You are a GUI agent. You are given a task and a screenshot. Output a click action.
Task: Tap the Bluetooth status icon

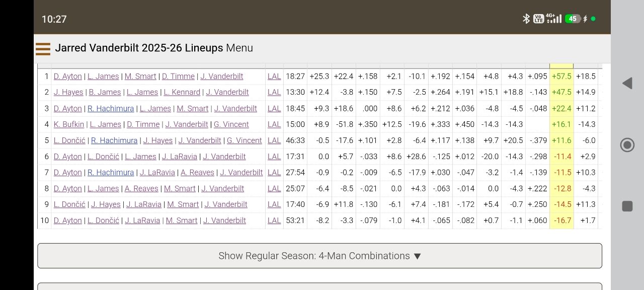526,19
